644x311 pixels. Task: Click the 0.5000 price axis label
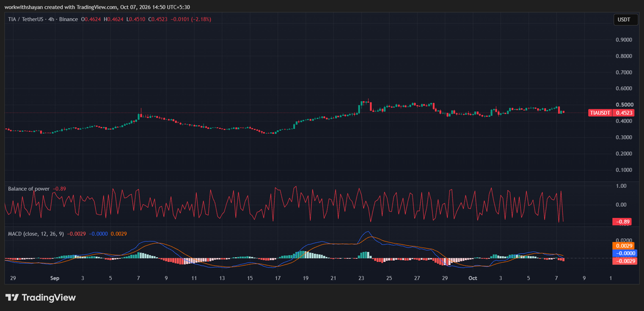click(624, 105)
